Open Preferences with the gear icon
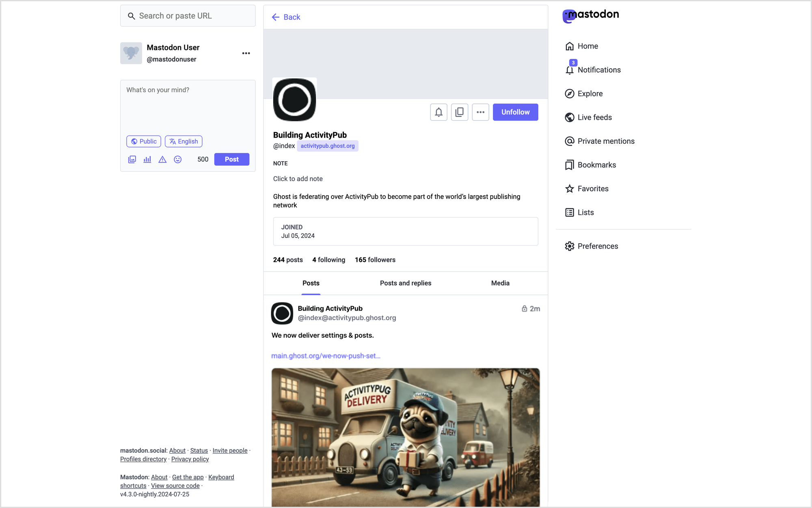The image size is (812, 508). [597, 246]
